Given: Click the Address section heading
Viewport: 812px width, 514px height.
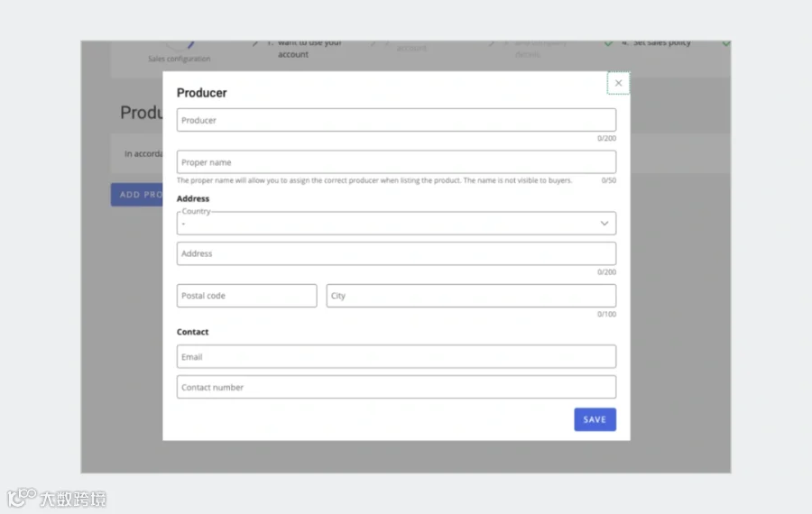Looking at the screenshot, I should [x=193, y=198].
